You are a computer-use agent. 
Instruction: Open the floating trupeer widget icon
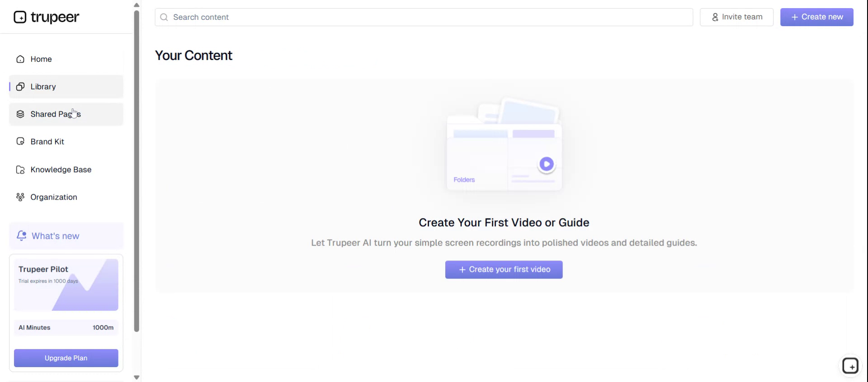pyautogui.click(x=850, y=366)
